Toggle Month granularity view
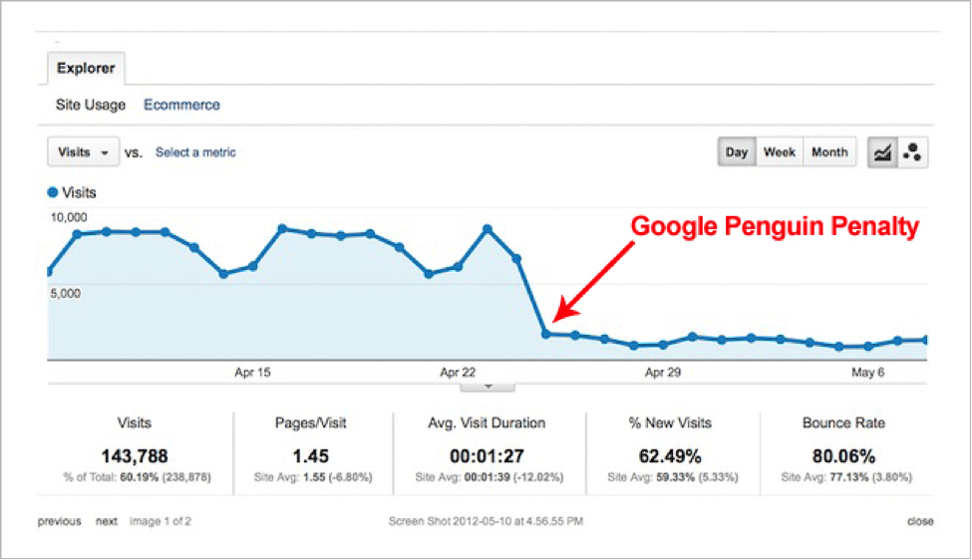 [829, 152]
